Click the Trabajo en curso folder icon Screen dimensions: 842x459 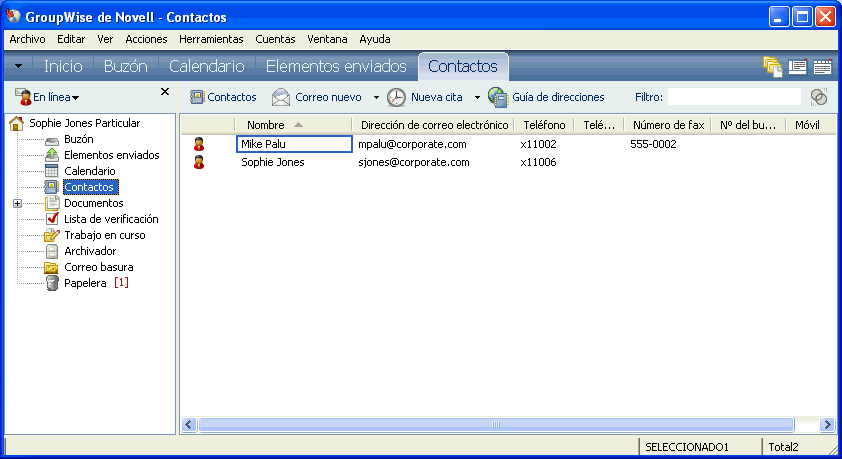(52, 235)
